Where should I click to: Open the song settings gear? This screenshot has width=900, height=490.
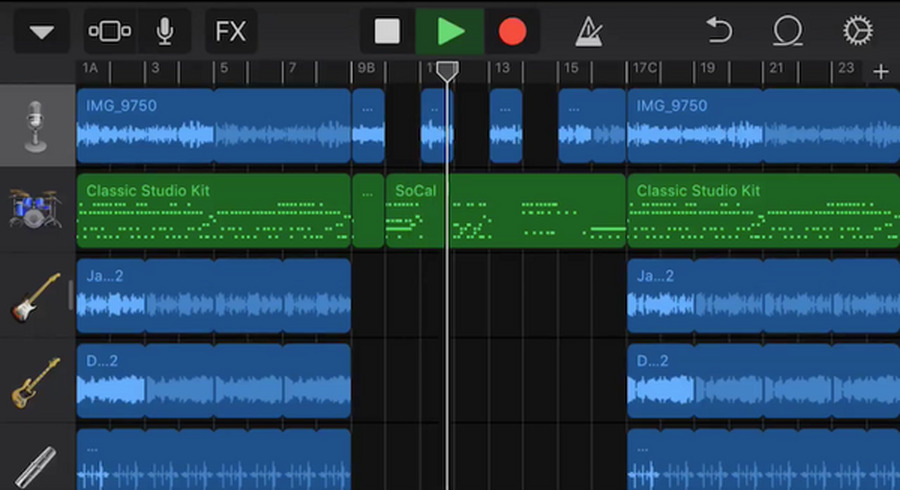click(857, 32)
